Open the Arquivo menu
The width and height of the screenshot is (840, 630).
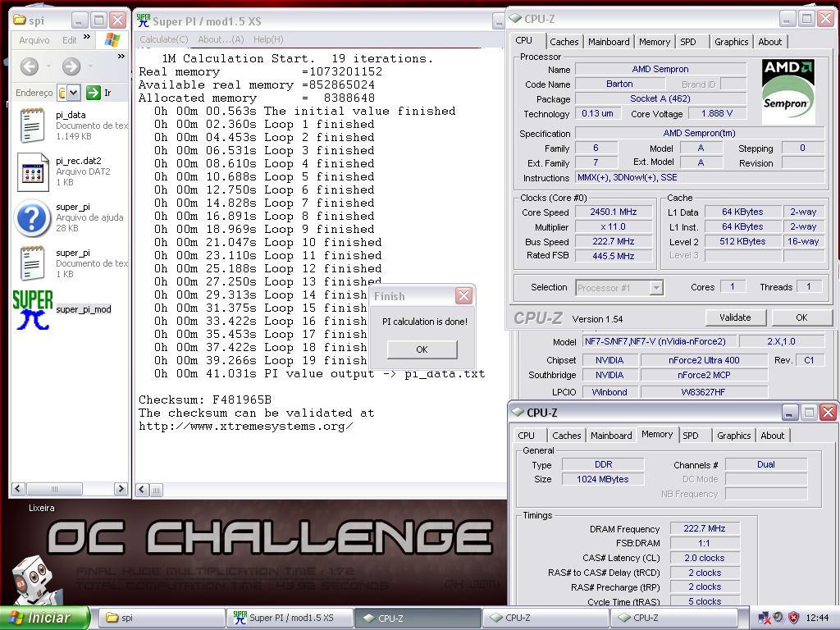point(34,40)
